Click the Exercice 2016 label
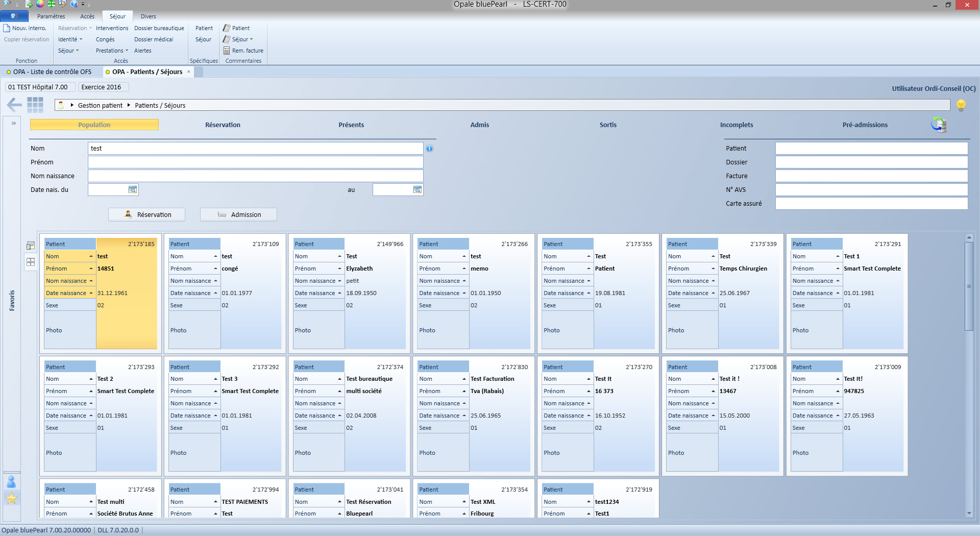 click(x=104, y=87)
